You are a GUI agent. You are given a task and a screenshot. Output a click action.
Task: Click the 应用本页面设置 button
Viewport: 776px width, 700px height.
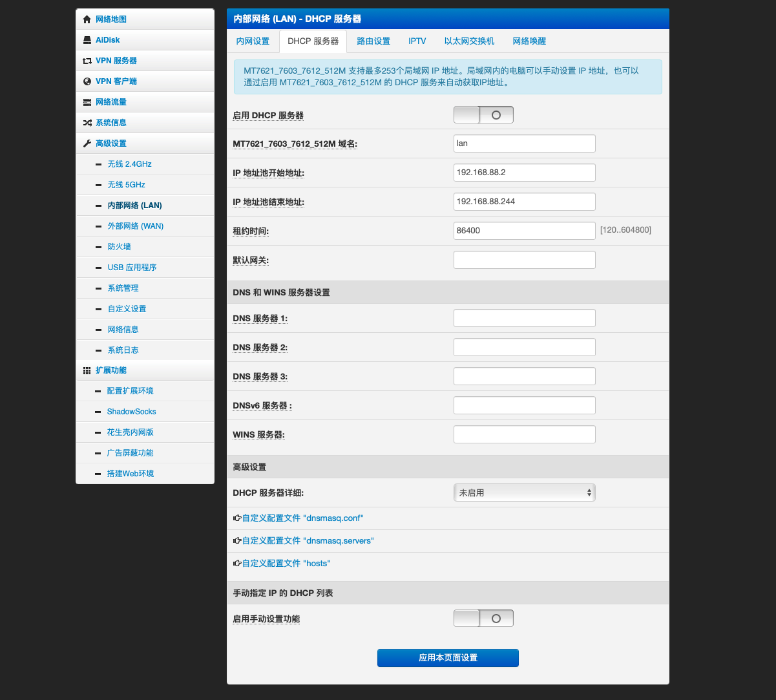pyautogui.click(x=448, y=658)
